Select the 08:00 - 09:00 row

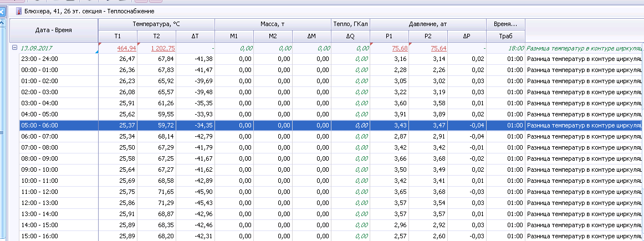pyautogui.click(x=331, y=159)
